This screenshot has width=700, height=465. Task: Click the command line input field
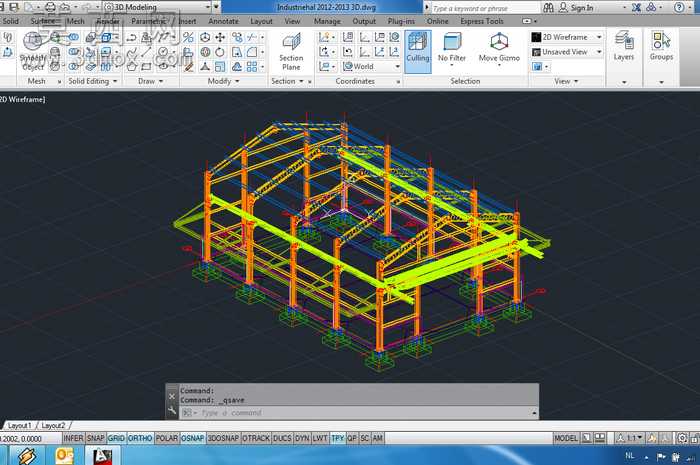(358, 413)
